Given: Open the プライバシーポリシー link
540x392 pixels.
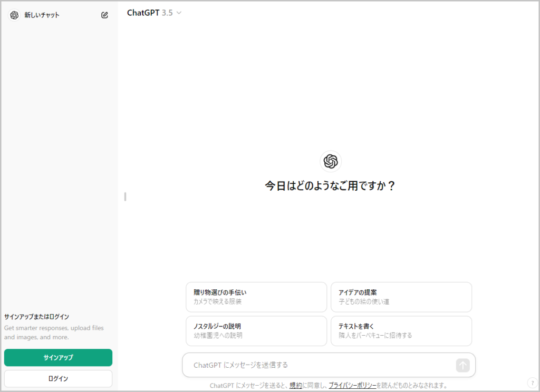Looking at the screenshot, I should pos(352,386).
